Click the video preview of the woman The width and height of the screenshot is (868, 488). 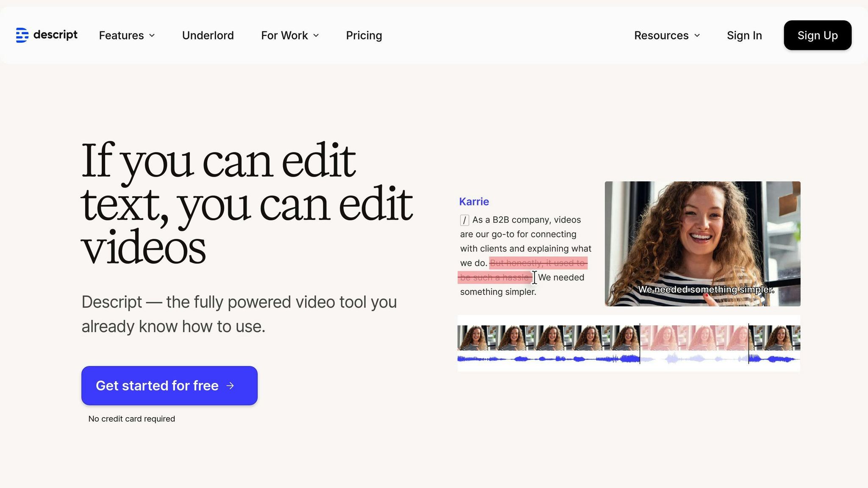pyautogui.click(x=702, y=237)
